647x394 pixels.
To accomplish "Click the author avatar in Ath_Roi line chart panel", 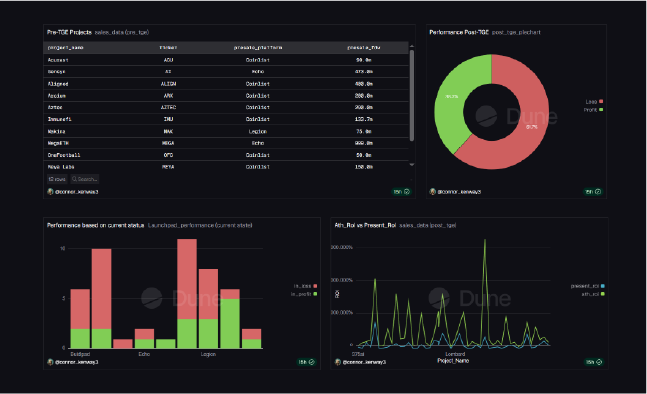I will [338, 362].
